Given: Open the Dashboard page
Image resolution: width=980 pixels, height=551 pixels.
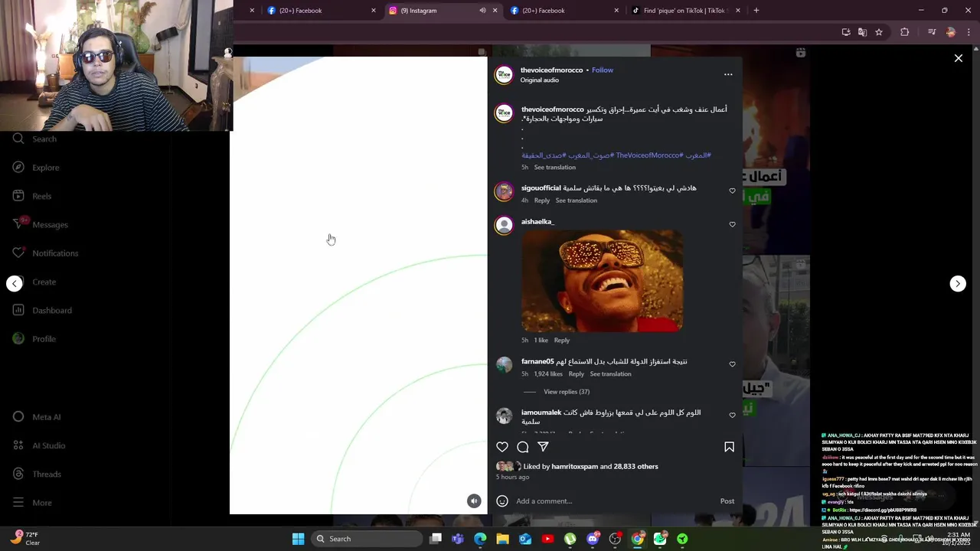Looking at the screenshot, I should (42, 310).
